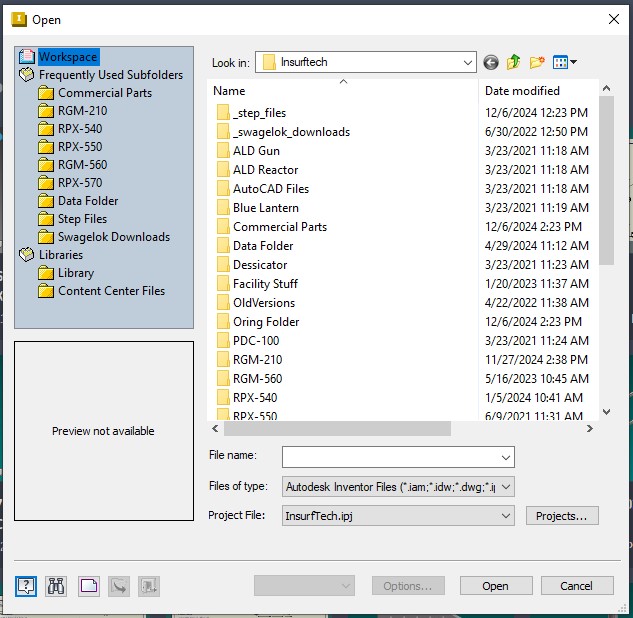Expand the File name dropdown arrow
This screenshot has width=633, height=618.
tap(505, 457)
